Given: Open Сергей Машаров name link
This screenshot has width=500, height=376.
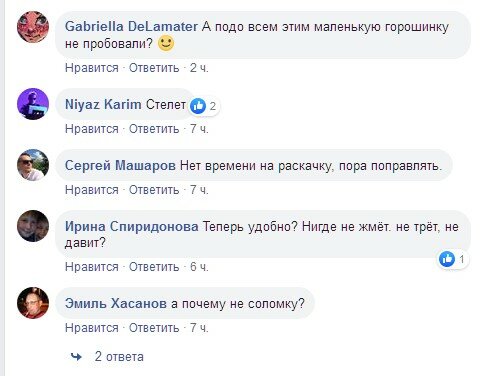Looking at the screenshot, I should pyautogui.click(x=120, y=165).
